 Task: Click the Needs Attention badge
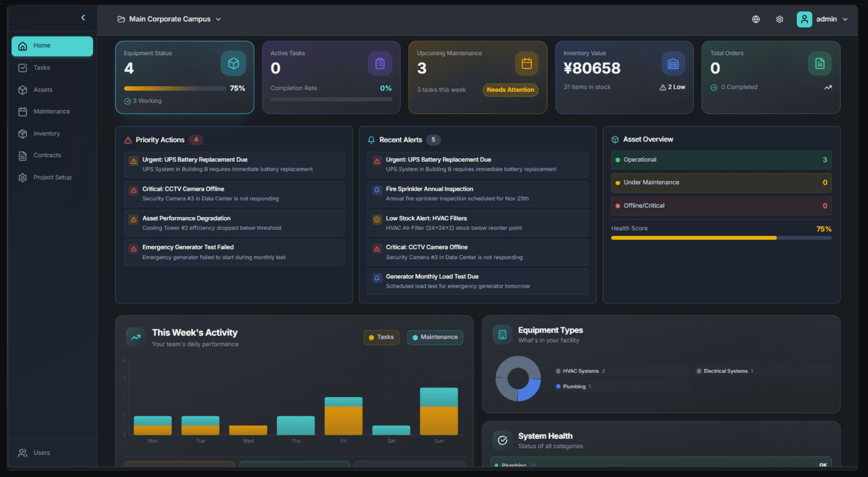[510, 90]
